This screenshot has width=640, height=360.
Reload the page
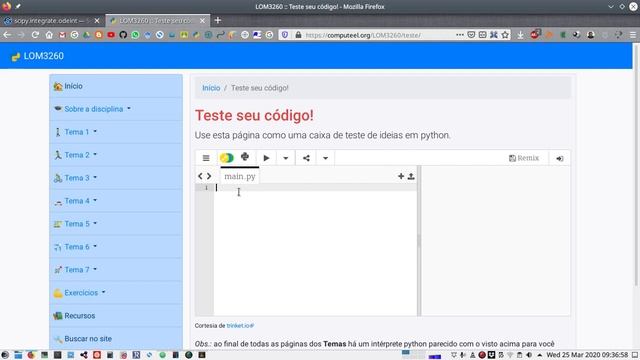coord(35,35)
